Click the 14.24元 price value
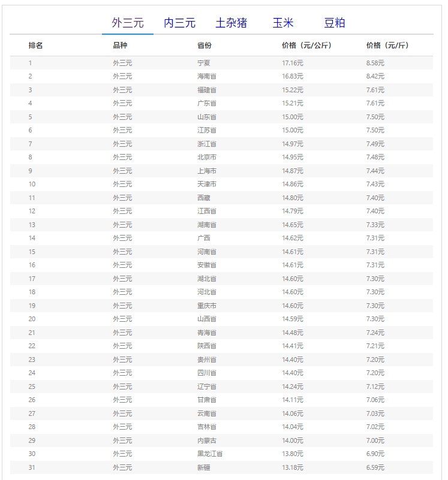The height and width of the screenshot is (480, 448). pyautogui.click(x=293, y=387)
